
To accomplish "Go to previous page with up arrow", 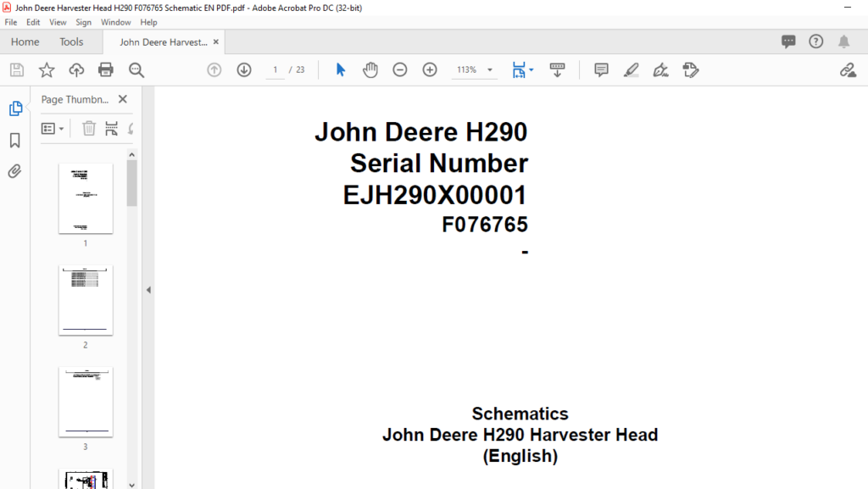I will point(214,69).
